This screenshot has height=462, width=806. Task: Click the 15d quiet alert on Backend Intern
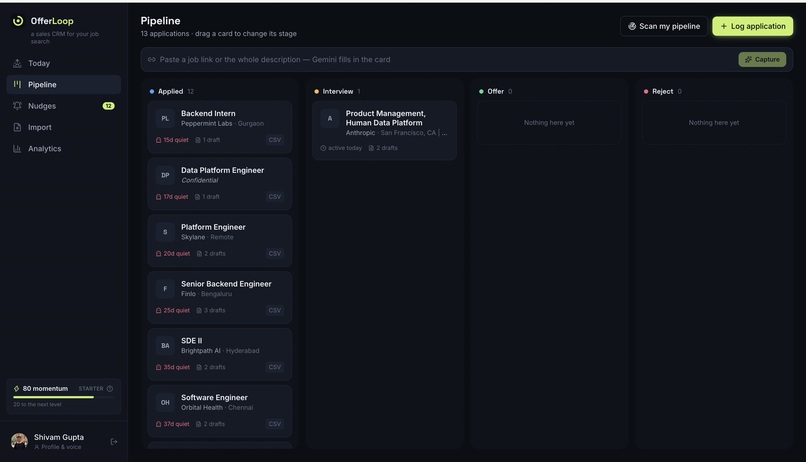tap(172, 140)
